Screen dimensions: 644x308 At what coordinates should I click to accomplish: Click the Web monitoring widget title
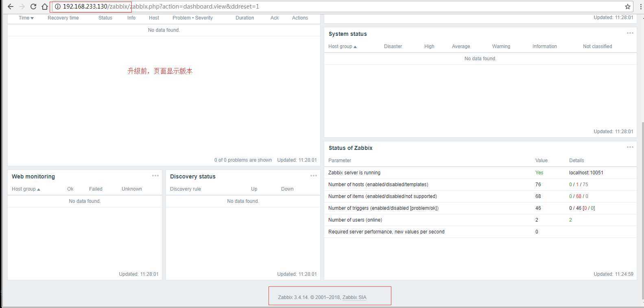33,176
